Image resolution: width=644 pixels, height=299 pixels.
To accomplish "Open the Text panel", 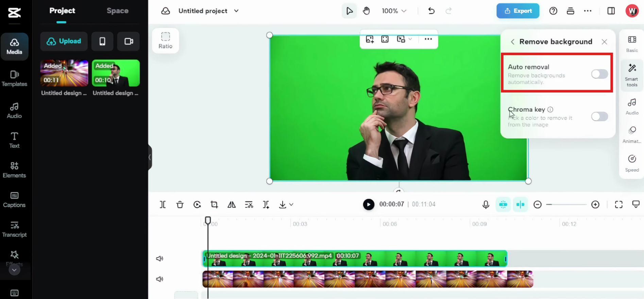I will pos(14,140).
